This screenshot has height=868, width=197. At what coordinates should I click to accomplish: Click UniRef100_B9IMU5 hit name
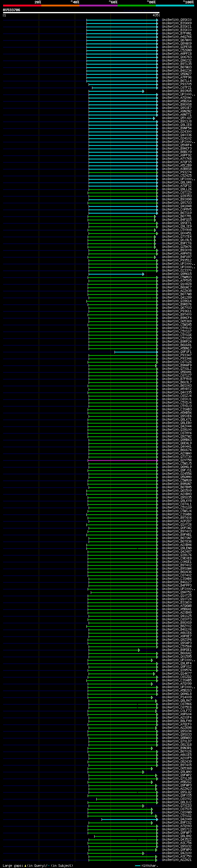coord(176,91)
